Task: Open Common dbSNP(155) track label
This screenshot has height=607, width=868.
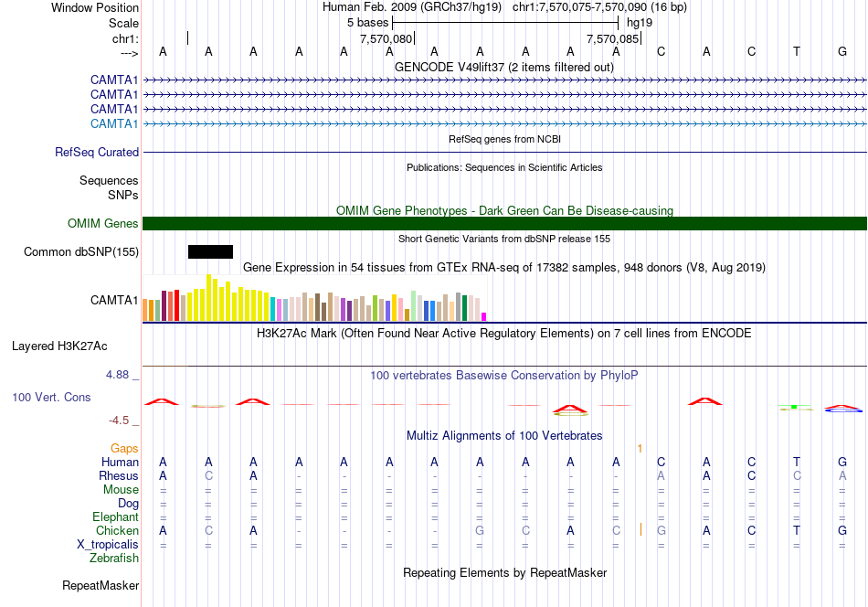Action: [x=81, y=252]
